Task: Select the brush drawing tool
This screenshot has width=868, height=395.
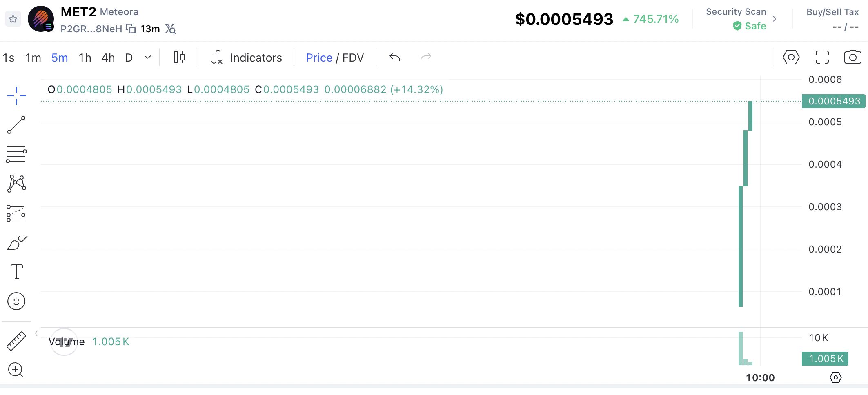Action: [16, 242]
